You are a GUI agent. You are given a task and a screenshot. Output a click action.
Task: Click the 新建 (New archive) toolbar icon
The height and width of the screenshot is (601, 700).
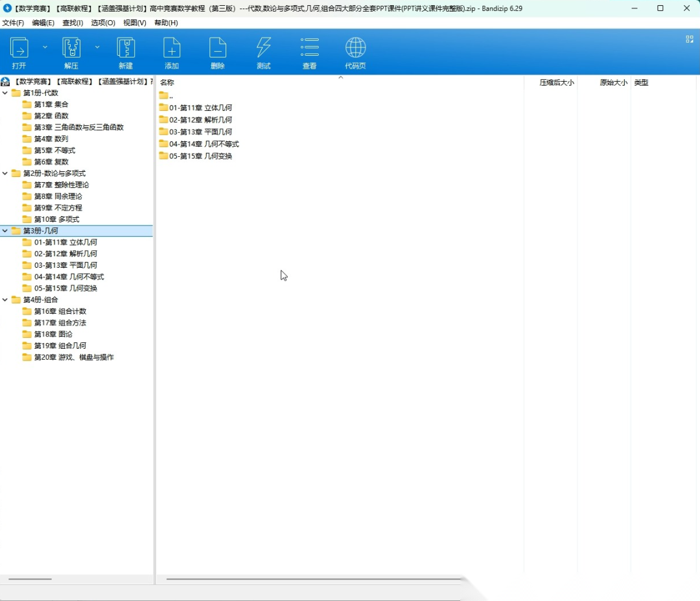click(x=126, y=49)
